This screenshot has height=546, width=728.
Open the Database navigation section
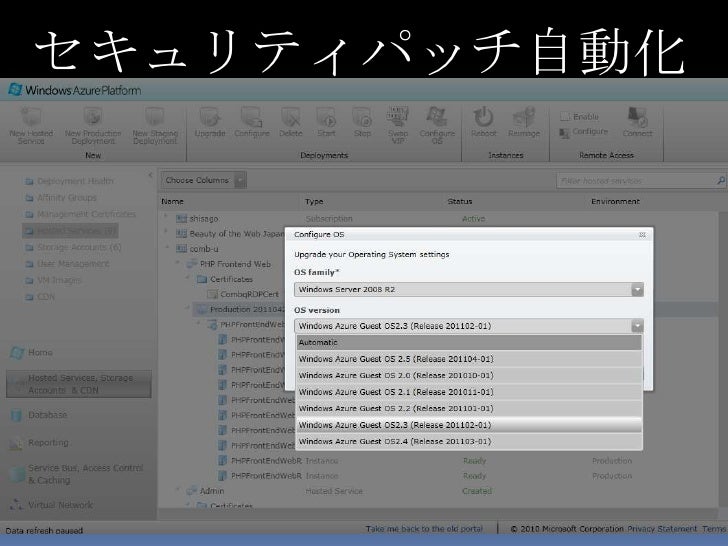click(x=39, y=415)
